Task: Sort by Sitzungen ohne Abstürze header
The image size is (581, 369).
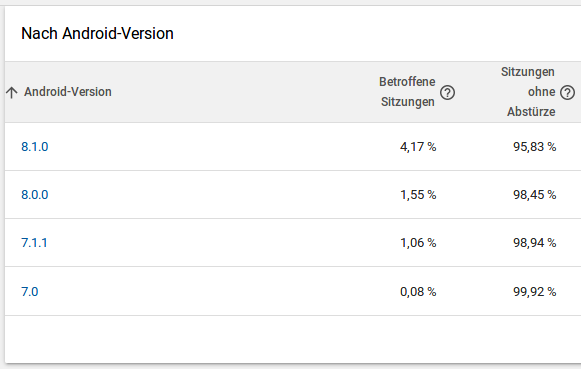Action: pos(528,92)
